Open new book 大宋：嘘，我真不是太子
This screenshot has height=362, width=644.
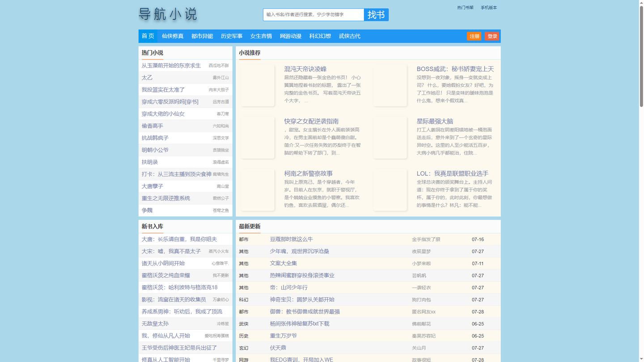click(x=171, y=252)
